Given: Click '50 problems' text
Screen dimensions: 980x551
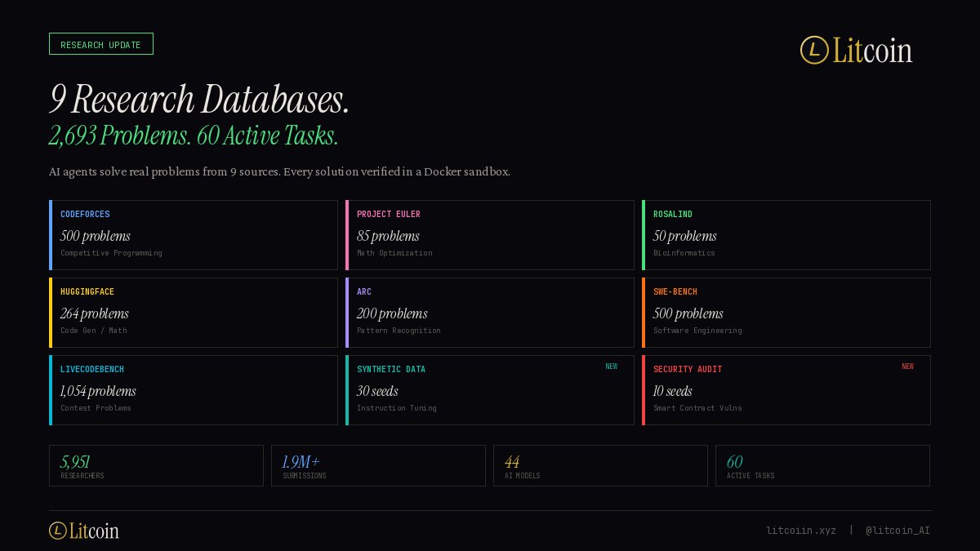Looking at the screenshot, I should [x=684, y=236].
